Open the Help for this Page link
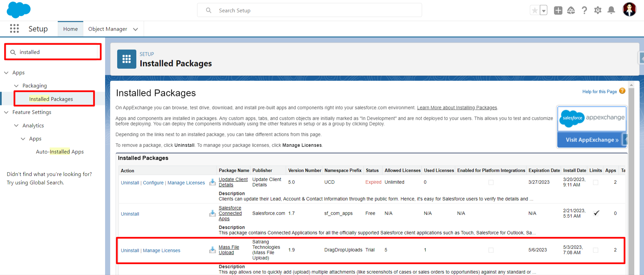 pyautogui.click(x=599, y=92)
